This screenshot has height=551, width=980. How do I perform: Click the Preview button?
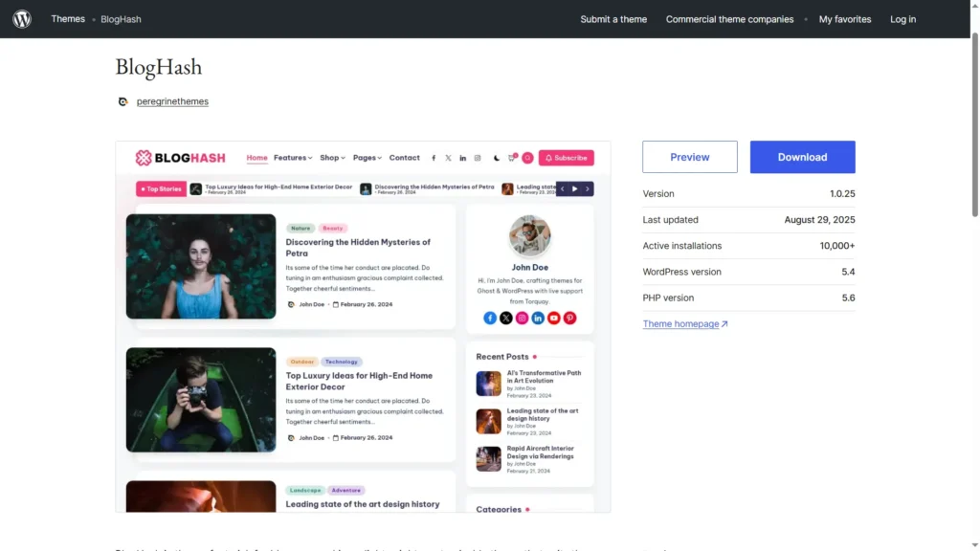[689, 157]
